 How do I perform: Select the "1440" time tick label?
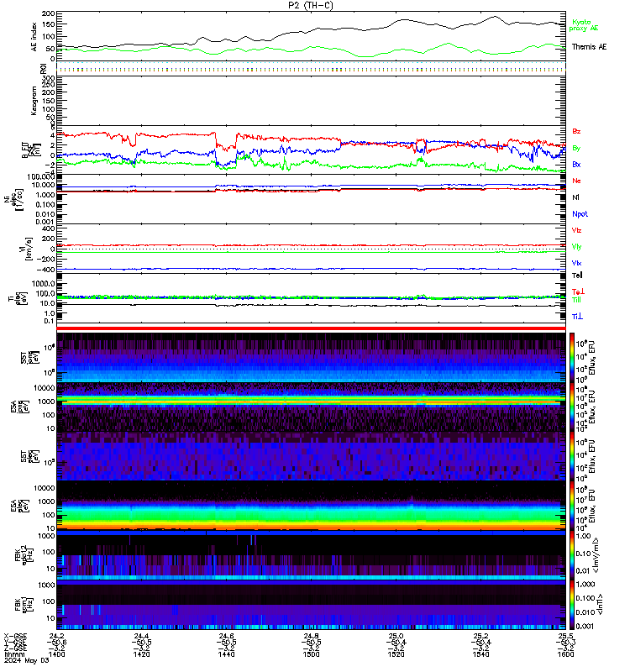[x=226, y=654]
